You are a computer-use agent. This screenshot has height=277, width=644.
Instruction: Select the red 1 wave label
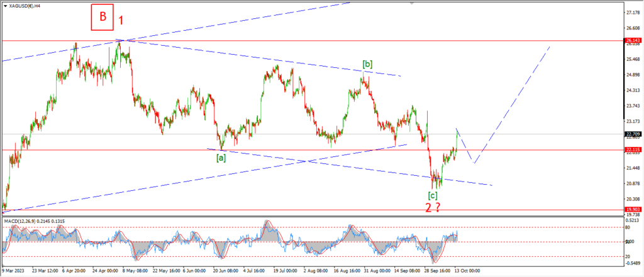tap(121, 19)
